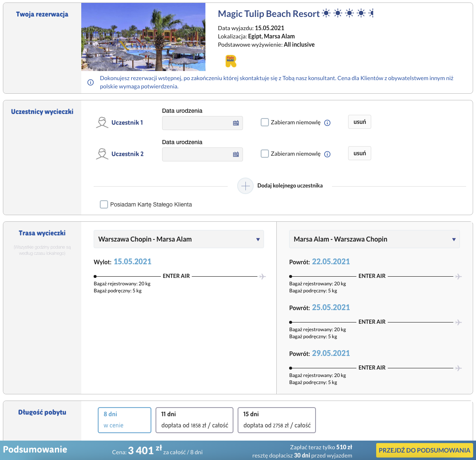Viewport: 476px width, 460px height.
Task: Click the Magic Tulip resort photo
Action: (x=143, y=37)
